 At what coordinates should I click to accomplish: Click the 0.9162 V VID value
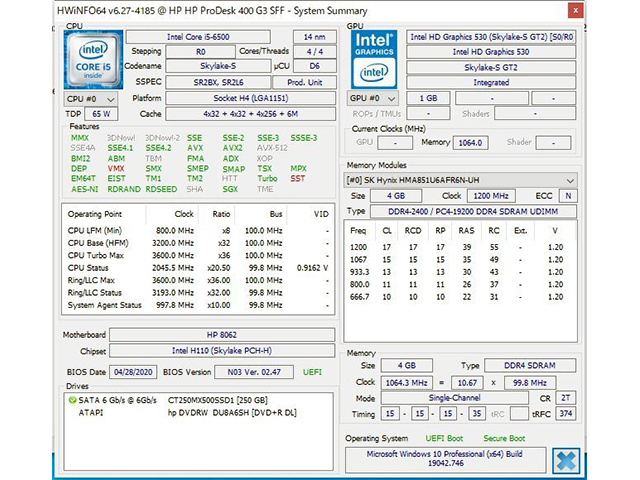[x=313, y=268]
